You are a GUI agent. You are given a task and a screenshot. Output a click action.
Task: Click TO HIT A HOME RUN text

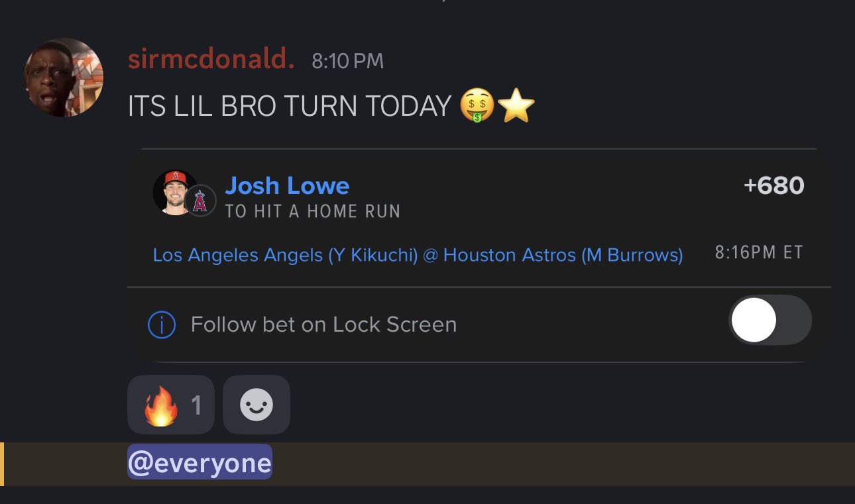point(313,211)
